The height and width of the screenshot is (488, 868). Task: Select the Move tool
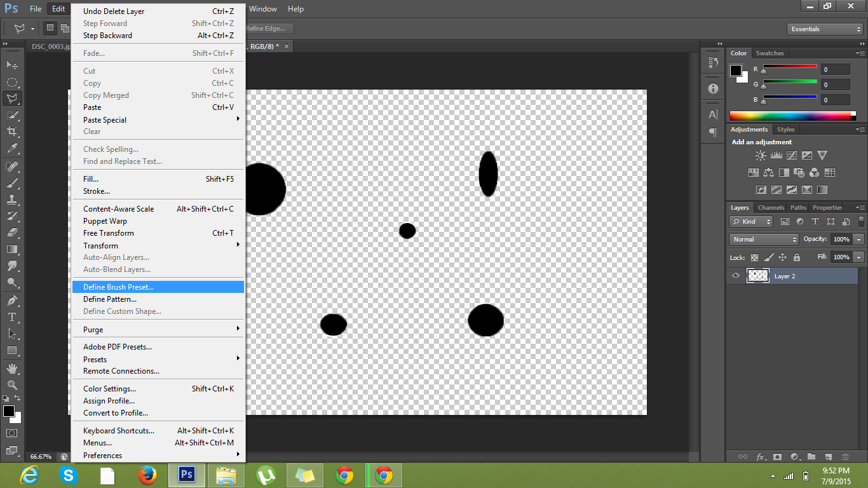(x=12, y=65)
